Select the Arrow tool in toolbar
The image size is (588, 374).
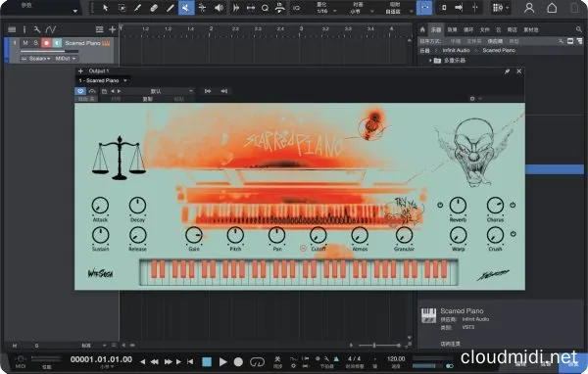pos(106,8)
